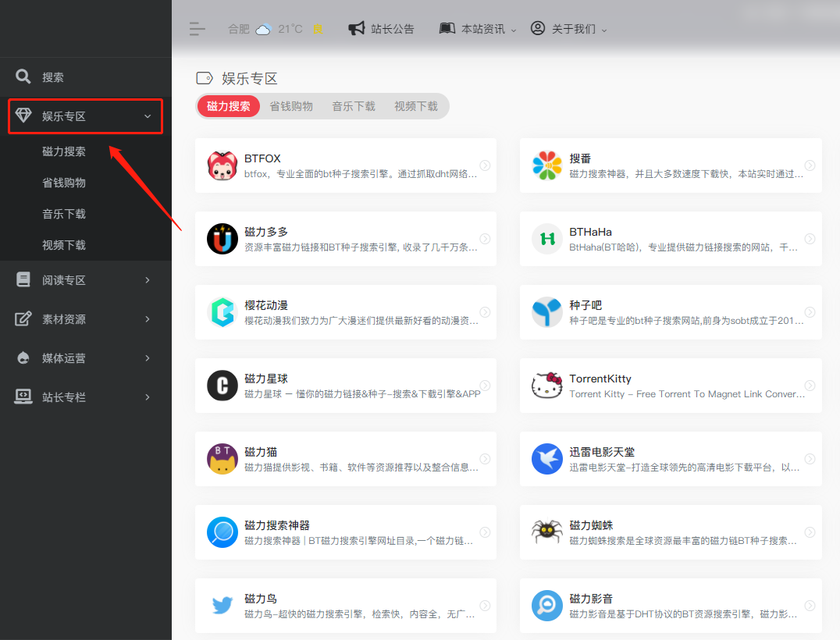
Task: Open the 本站资讯 dropdown arrow
Action: (x=514, y=30)
